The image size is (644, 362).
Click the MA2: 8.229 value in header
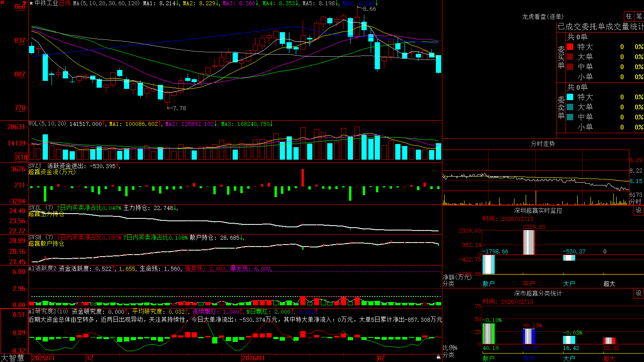[x=201, y=3]
